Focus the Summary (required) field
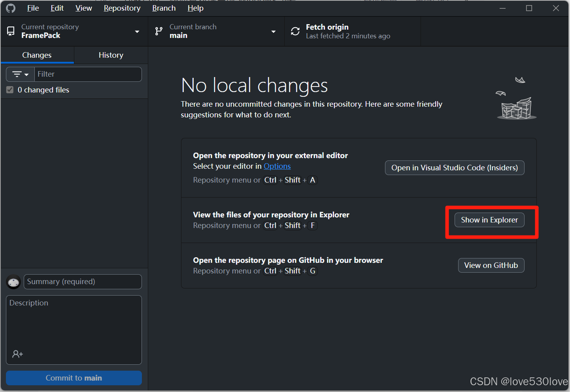This screenshot has width=570, height=392. pos(83,282)
